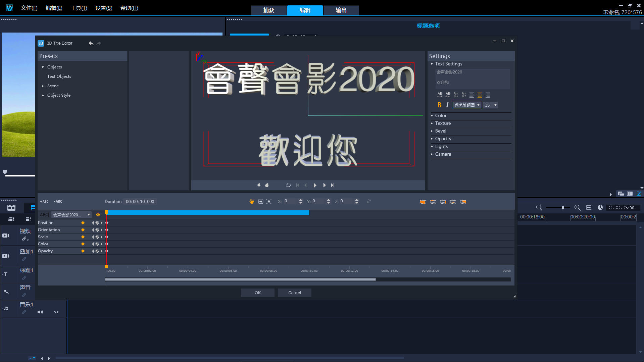This screenshot has height=362, width=644.
Task: Add text object with +ABC
Action: click(x=44, y=202)
